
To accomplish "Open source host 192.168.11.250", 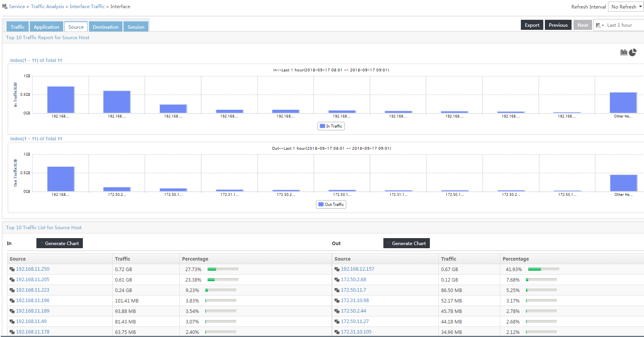I will click(33, 269).
